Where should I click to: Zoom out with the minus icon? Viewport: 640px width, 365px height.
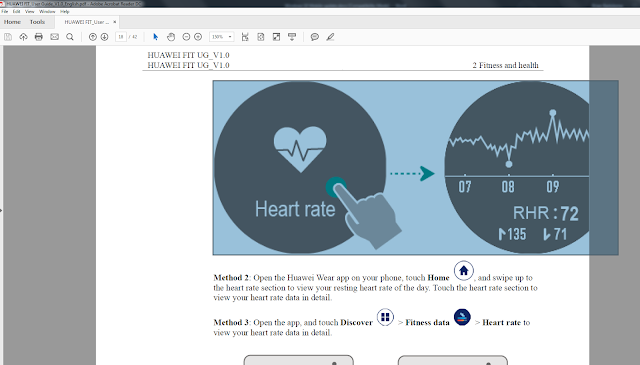pos(186,37)
